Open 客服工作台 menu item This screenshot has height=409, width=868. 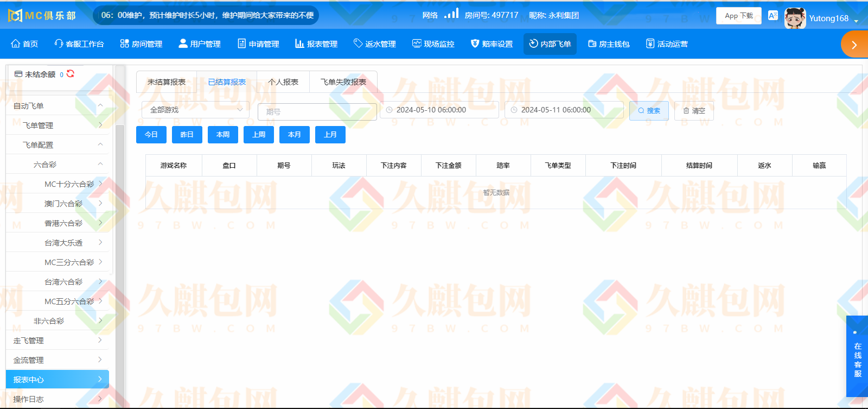[x=79, y=44]
